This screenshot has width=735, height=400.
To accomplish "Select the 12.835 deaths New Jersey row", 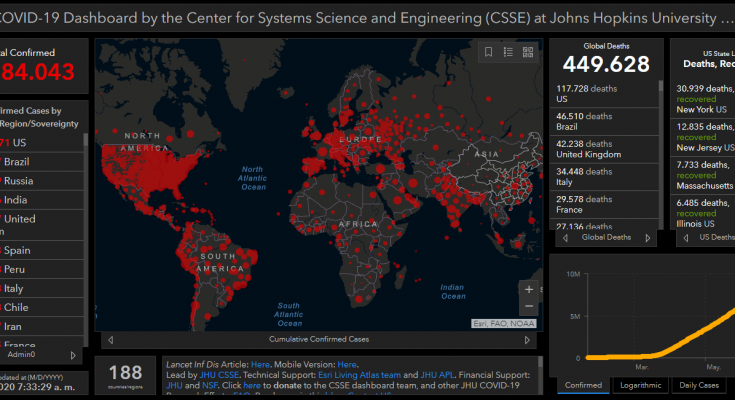I will (x=703, y=137).
